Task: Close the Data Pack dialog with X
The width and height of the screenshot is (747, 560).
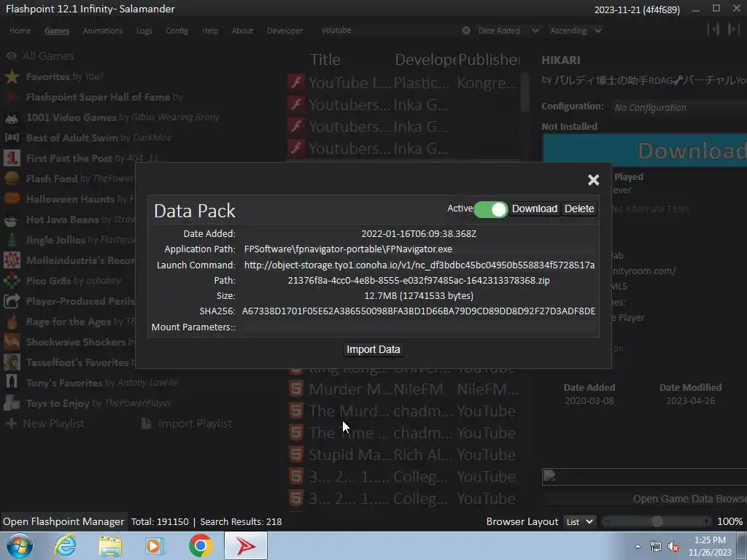Action: [593, 180]
